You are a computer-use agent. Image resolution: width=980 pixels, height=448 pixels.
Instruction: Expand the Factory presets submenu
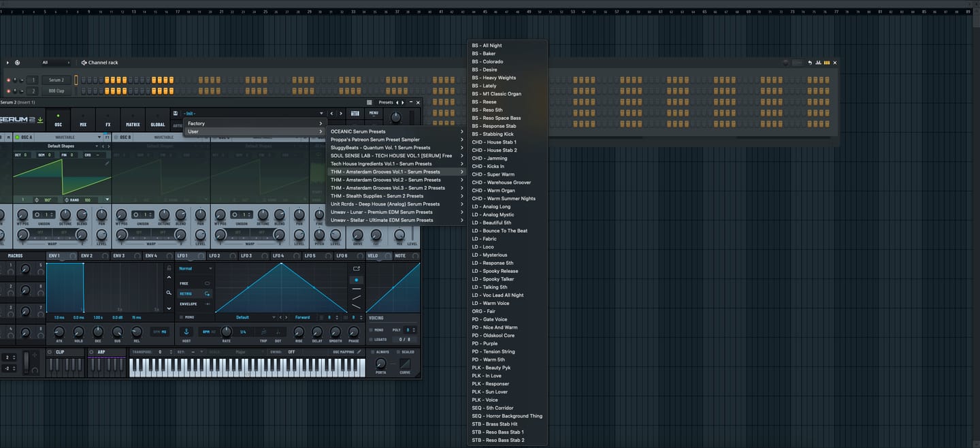254,123
